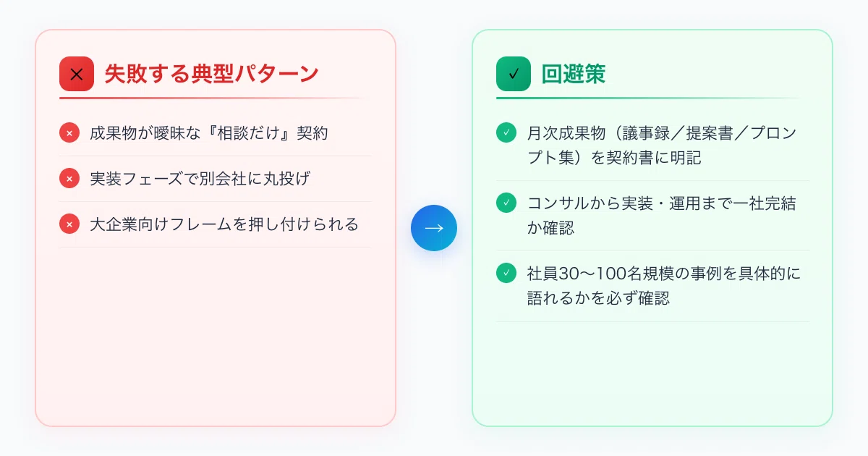The width and height of the screenshot is (868, 456).
Task: Click green check bullet next to 社員30〜100名規模
Action: [506, 274]
